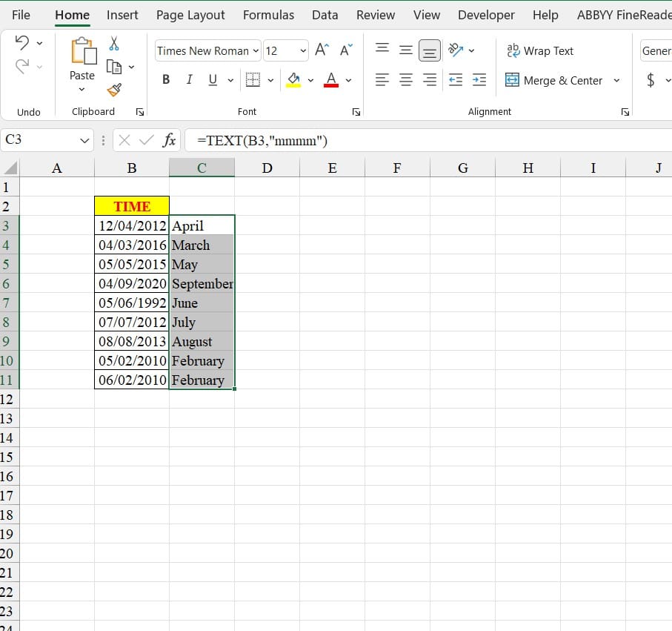Switch to the Formulas tab

pos(268,15)
